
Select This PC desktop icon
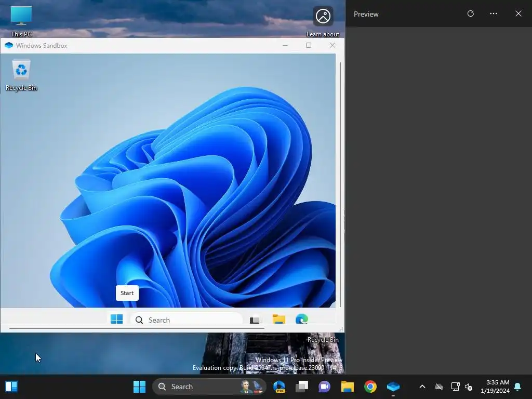[21, 21]
